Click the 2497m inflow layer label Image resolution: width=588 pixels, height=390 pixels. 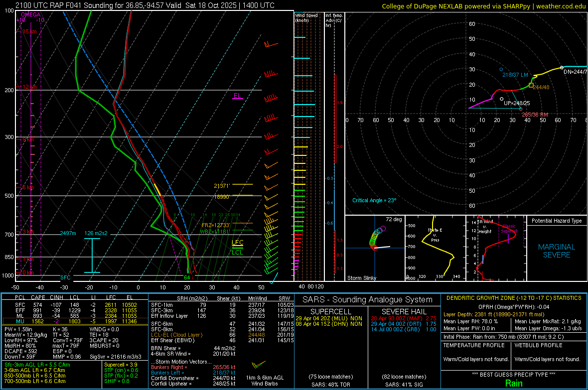click(x=68, y=233)
